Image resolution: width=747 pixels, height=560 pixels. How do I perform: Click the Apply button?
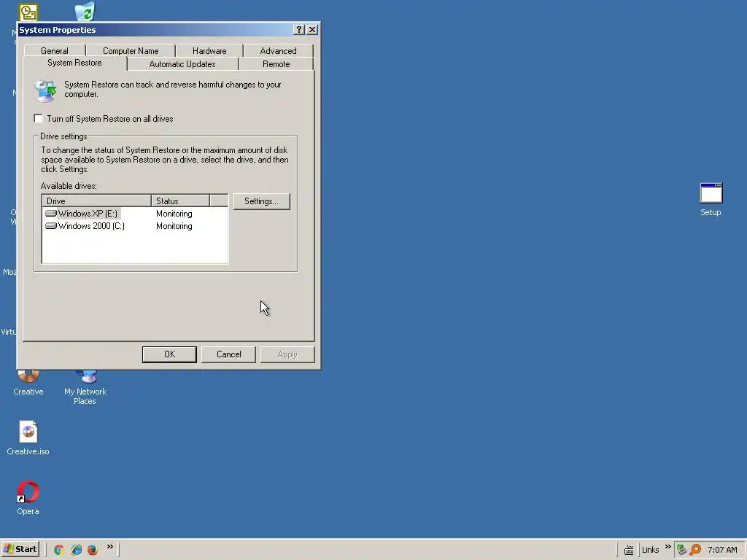[x=287, y=354]
